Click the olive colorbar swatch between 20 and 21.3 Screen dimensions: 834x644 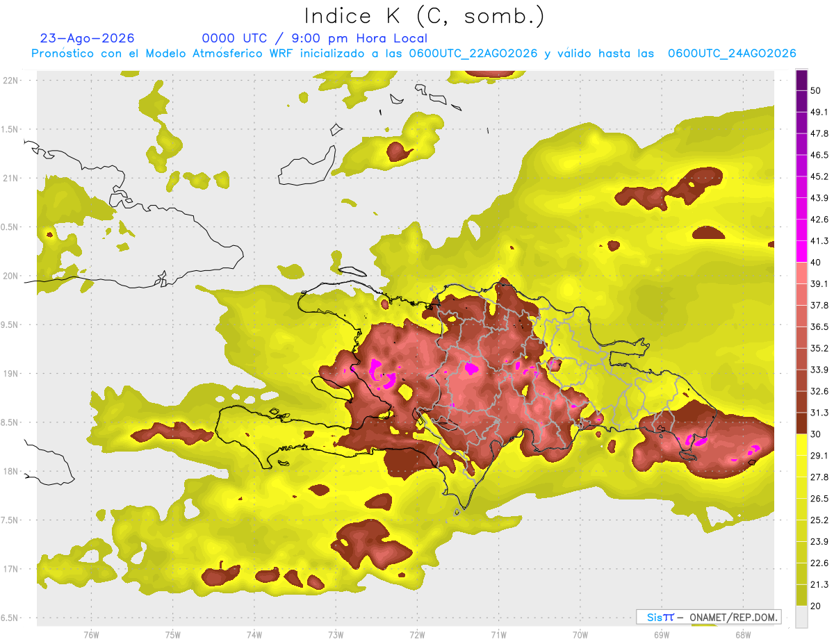[x=801, y=595]
